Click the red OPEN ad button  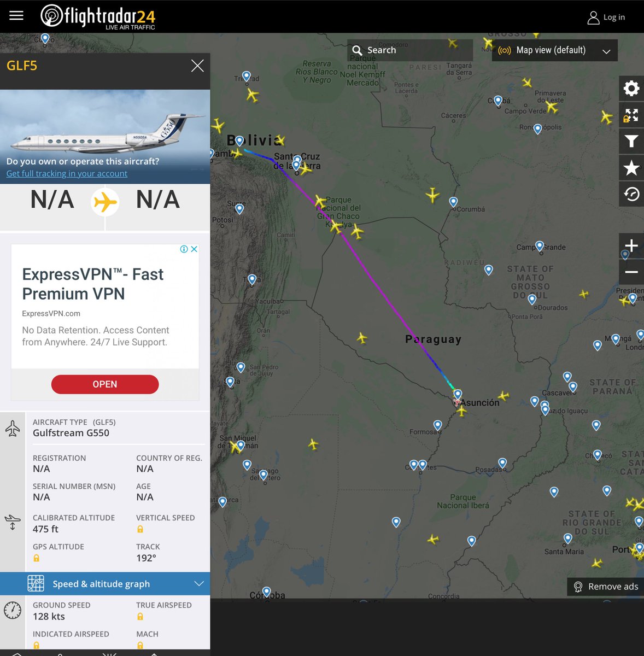coord(105,384)
